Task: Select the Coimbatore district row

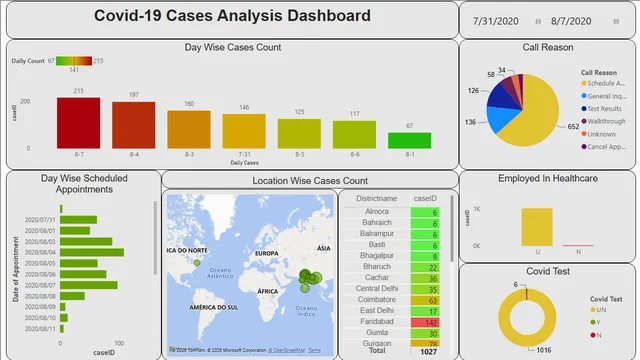Action: coord(392,300)
